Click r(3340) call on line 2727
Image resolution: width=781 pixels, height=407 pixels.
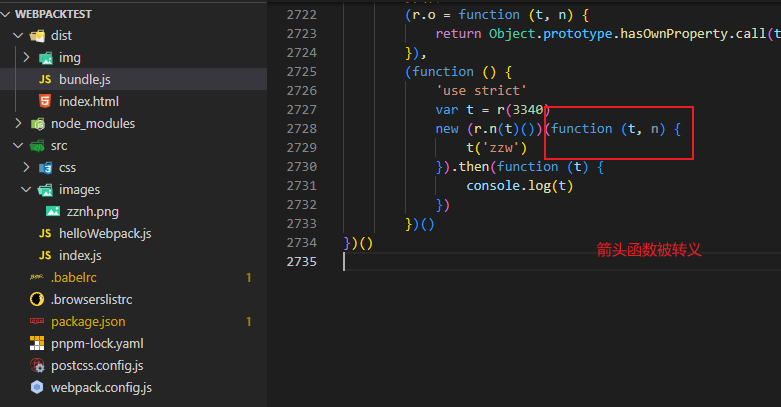[523, 110]
